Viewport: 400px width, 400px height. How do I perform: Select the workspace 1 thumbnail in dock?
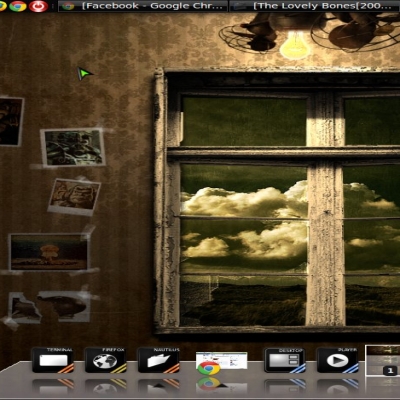click(x=383, y=361)
